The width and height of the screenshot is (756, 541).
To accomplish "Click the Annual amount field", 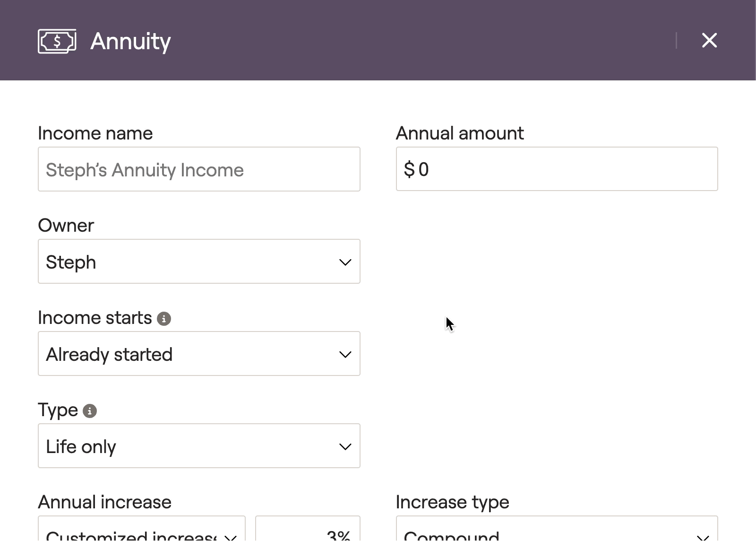I will coord(557,169).
